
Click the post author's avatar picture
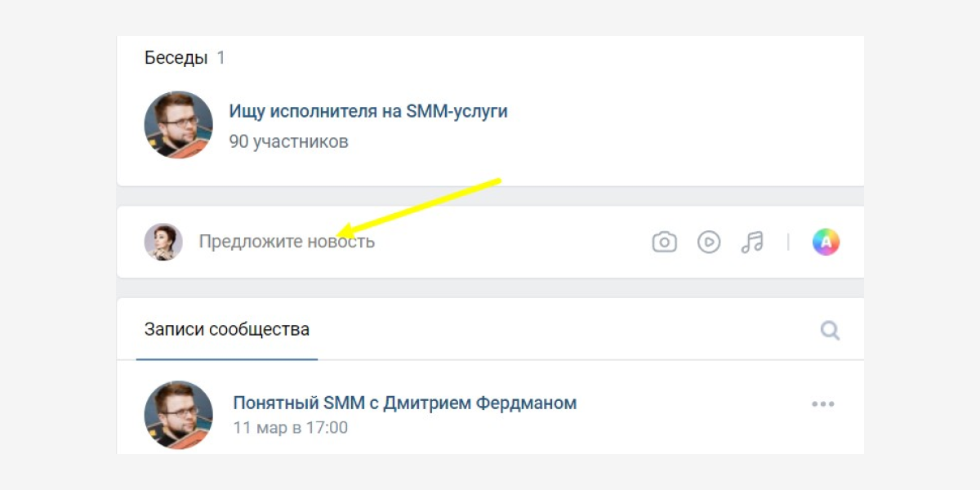pyautogui.click(x=178, y=414)
